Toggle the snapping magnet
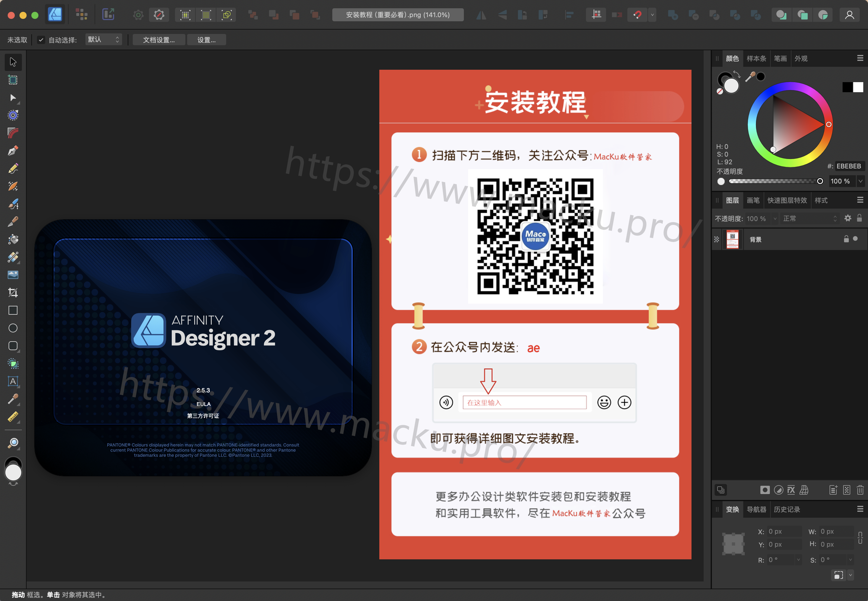Screen dimensions: 868x601 [x=637, y=15]
